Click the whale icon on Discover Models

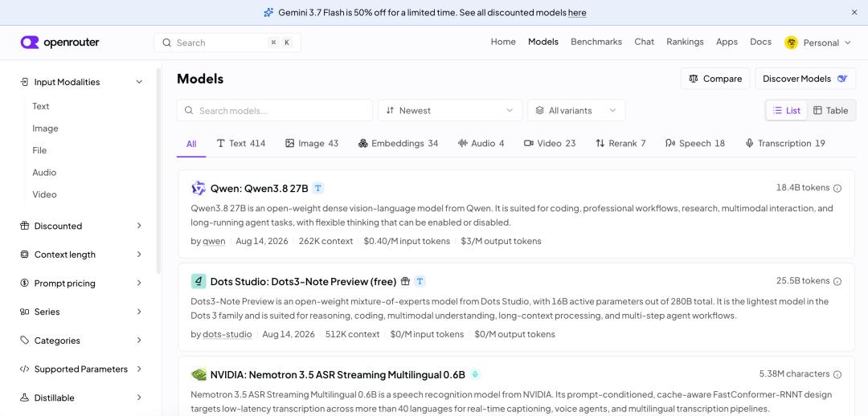(x=842, y=79)
